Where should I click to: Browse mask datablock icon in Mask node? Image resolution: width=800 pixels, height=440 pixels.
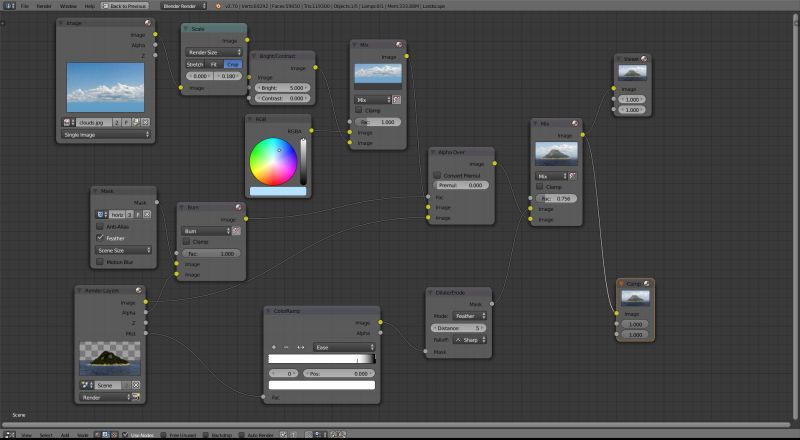[x=102, y=215]
